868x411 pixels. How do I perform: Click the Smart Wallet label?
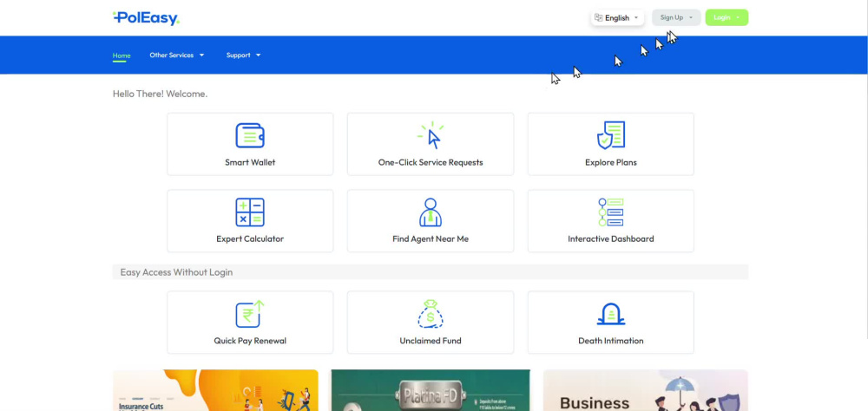pos(250,163)
